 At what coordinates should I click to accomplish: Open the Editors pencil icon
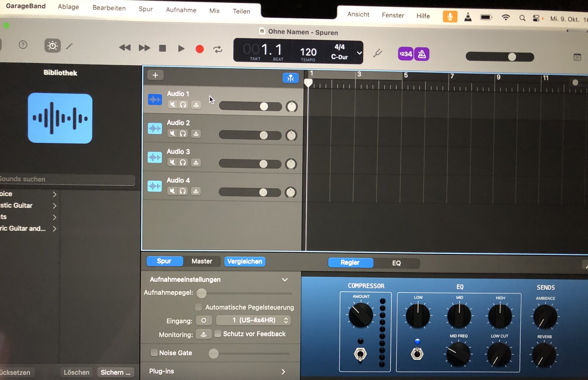(x=69, y=46)
